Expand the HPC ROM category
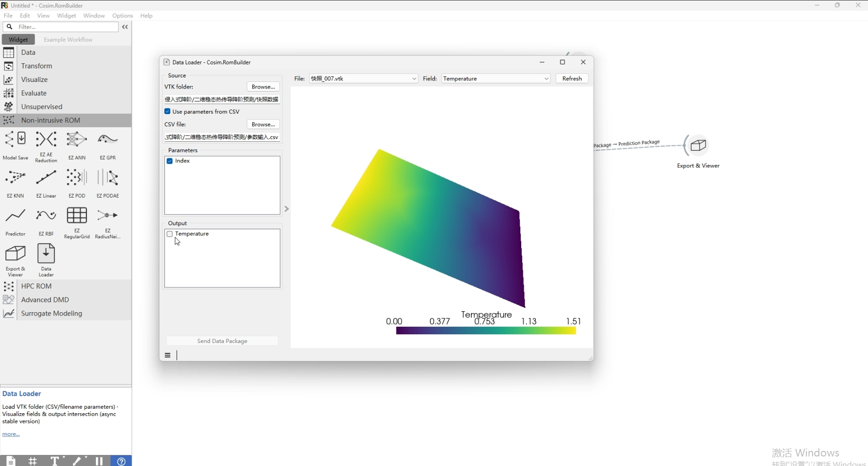The width and height of the screenshot is (868, 466). point(66,286)
